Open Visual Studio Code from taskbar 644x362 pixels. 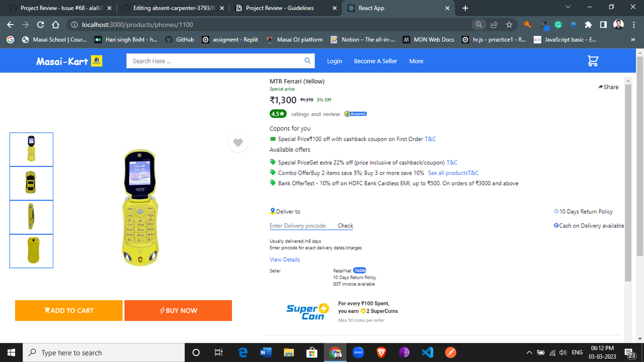428,352
